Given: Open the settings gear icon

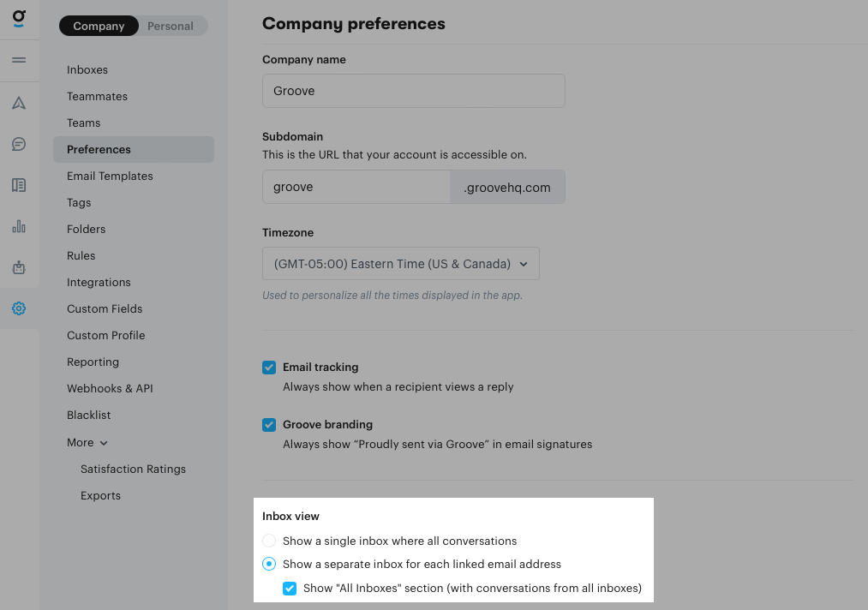Looking at the screenshot, I should 19,308.
